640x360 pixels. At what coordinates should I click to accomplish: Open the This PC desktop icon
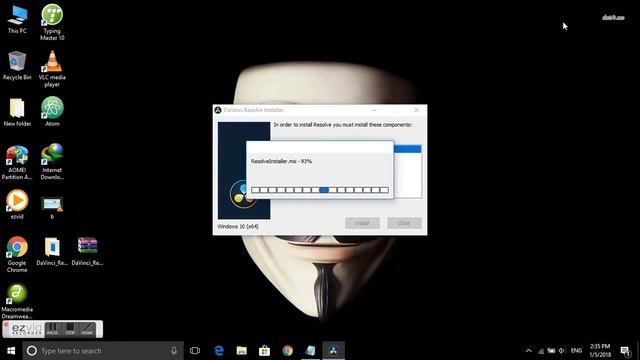tap(17, 20)
